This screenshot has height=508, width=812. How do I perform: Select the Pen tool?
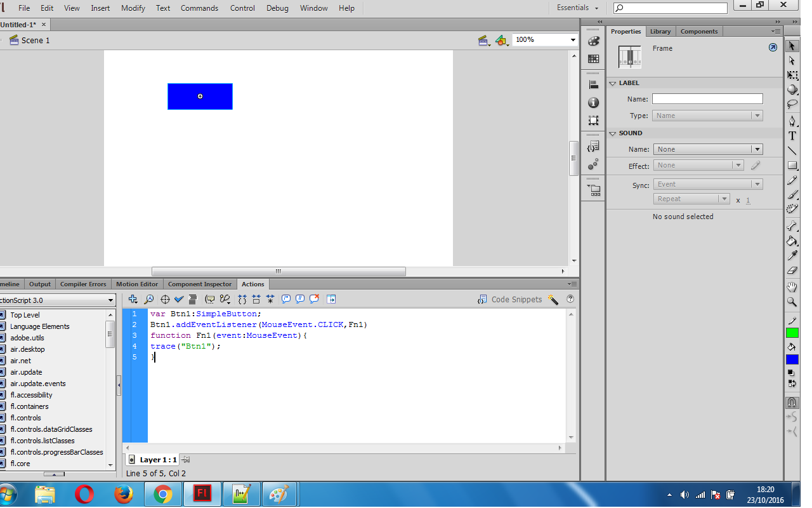click(792, 119)
